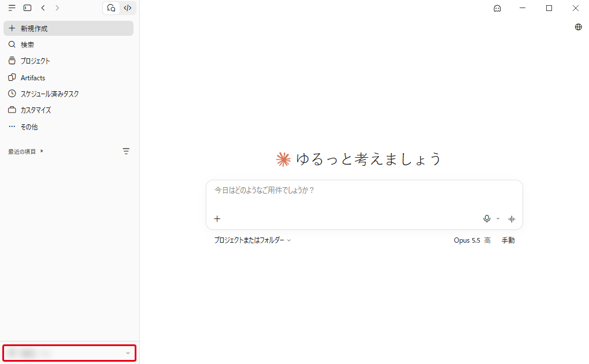
Task: Open カスタマイズ in the sidebar
Action: (x=68, y=110)
